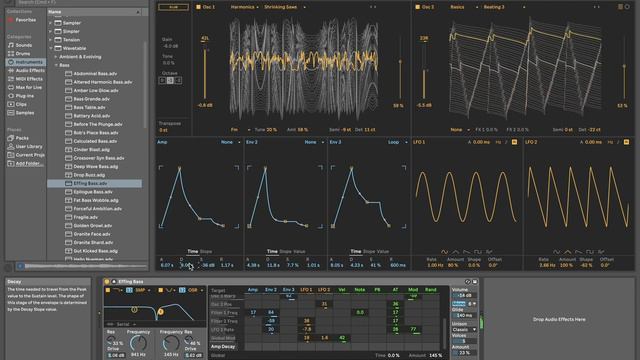Select Osc 1 tab header
Viewport: 640px width, 360px height.
pyautogui.click(x=208, y=7)
